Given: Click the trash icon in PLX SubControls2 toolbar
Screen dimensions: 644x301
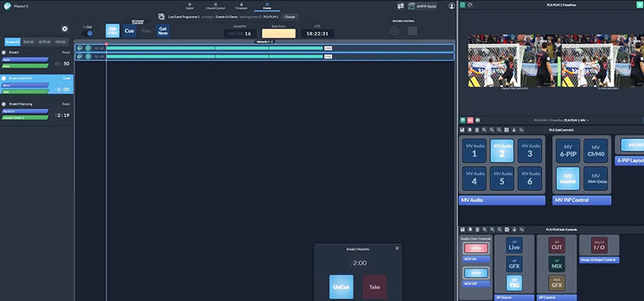Looking at the screenshot, I should (x=477, y=130).
